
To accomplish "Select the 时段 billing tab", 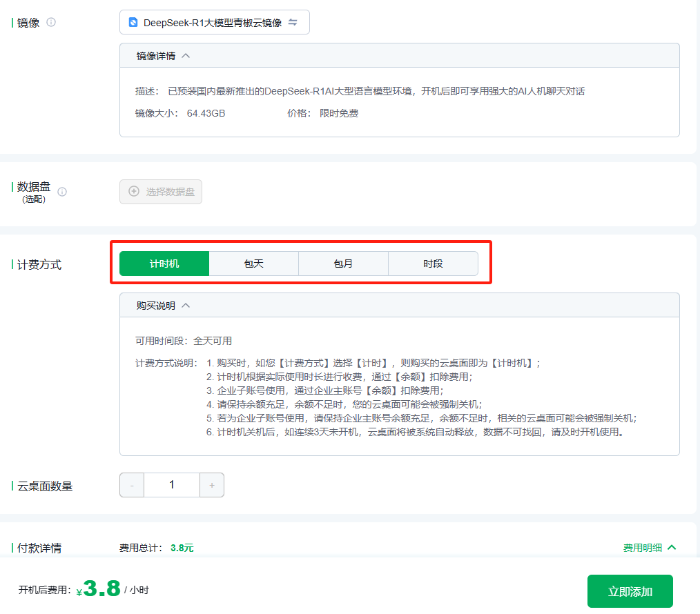I will click(x=433, y=264).
